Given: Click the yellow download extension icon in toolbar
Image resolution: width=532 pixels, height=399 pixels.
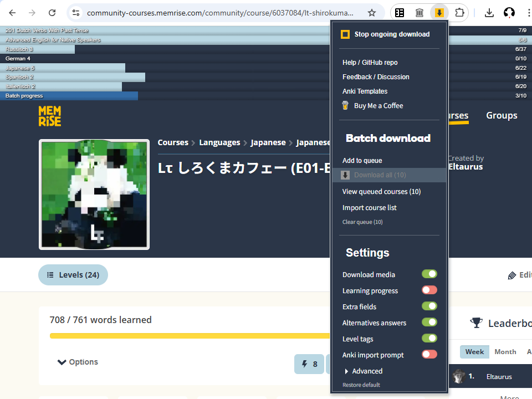Looking at the screenshot, I should [x=439, y=13].
